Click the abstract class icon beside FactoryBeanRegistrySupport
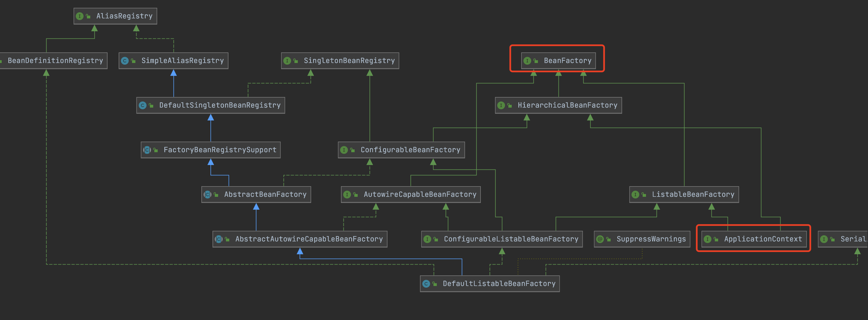This screenshot has width=868, height=320. [147, 150]
